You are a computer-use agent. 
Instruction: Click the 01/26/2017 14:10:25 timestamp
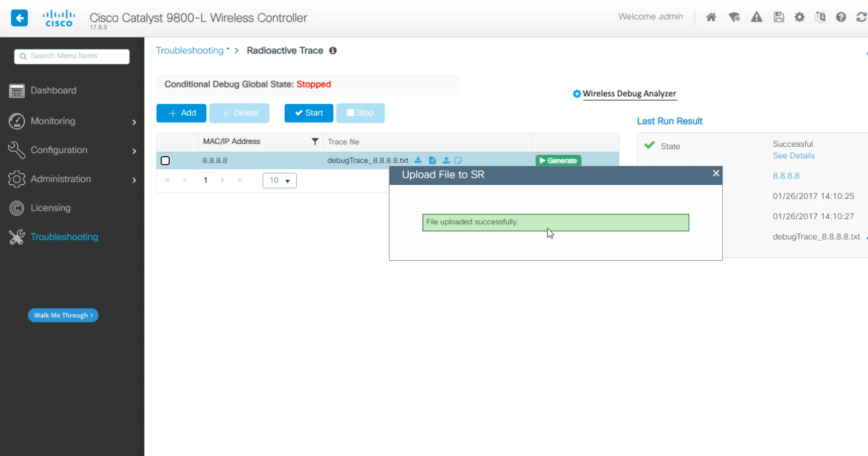[x=813, y=196]
